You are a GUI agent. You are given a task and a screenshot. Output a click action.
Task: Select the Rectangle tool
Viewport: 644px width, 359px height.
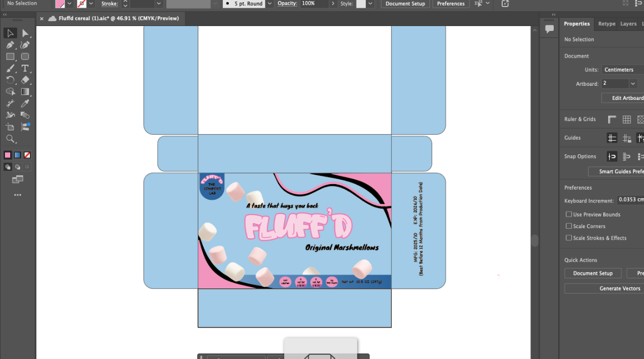10,56
